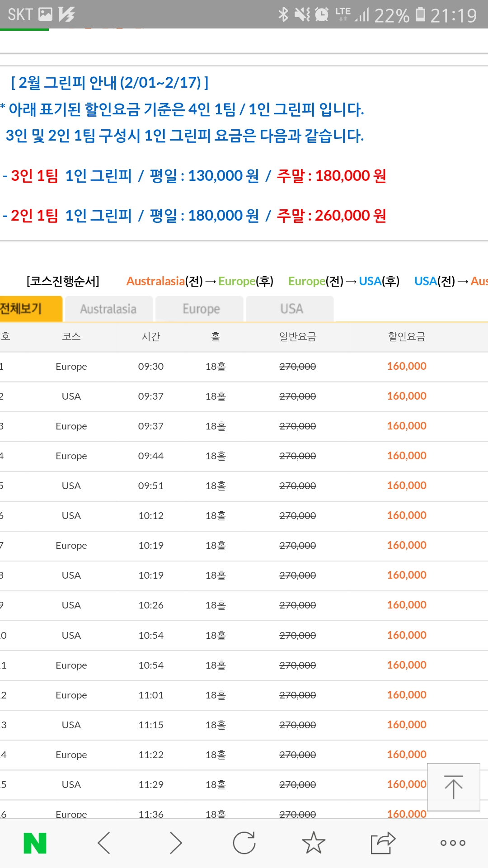Image resolution: width=488 pixels, height=868 pixels.
Task: Choose the 160,000 price for 09:51 USA
Action: (x=407, y=486)
